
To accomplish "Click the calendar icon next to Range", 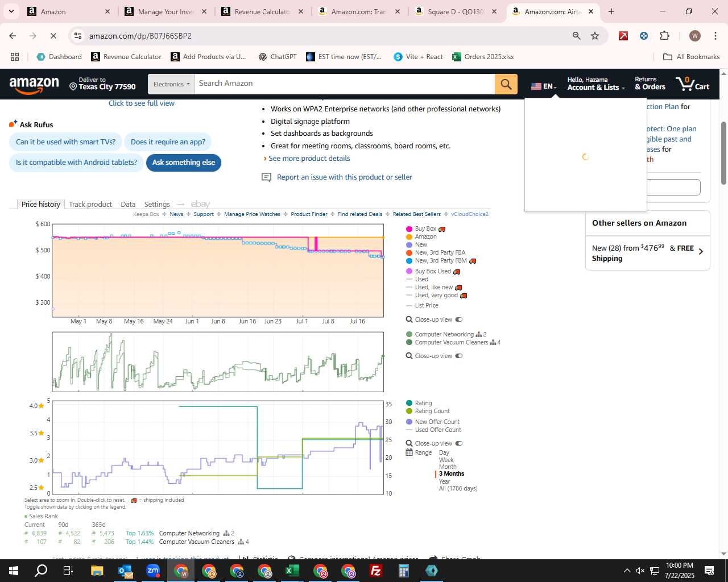I will tap(409, 452).
